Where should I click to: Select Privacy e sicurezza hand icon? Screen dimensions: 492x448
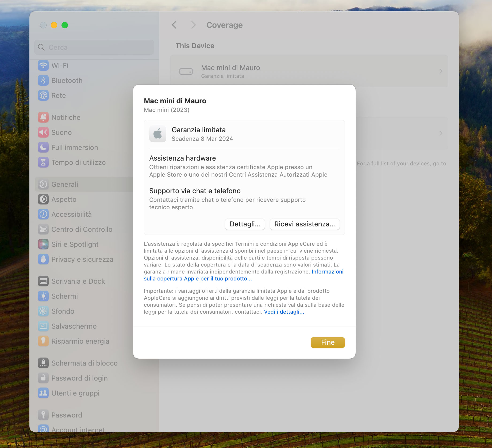pyautogui.click(x=43, y=259)
